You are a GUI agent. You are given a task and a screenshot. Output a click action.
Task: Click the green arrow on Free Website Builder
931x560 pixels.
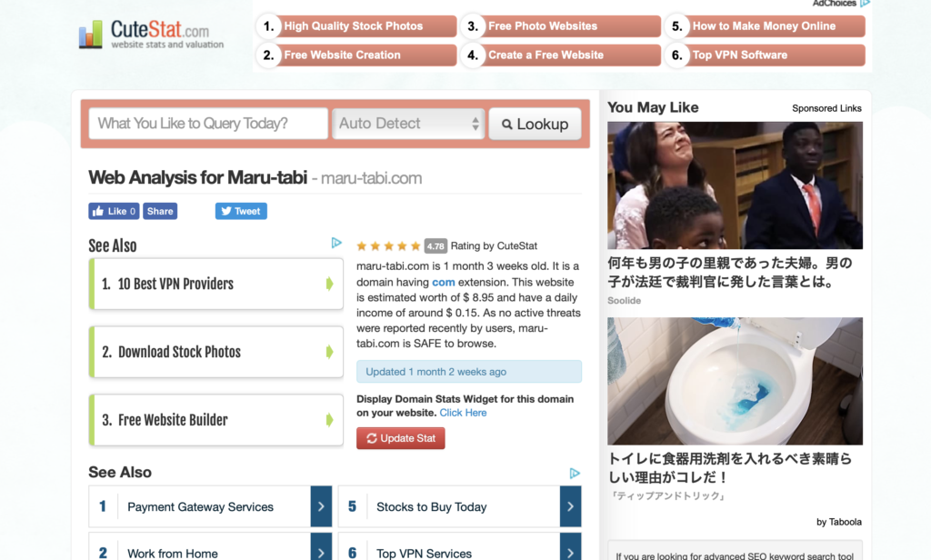coord(329,420)
